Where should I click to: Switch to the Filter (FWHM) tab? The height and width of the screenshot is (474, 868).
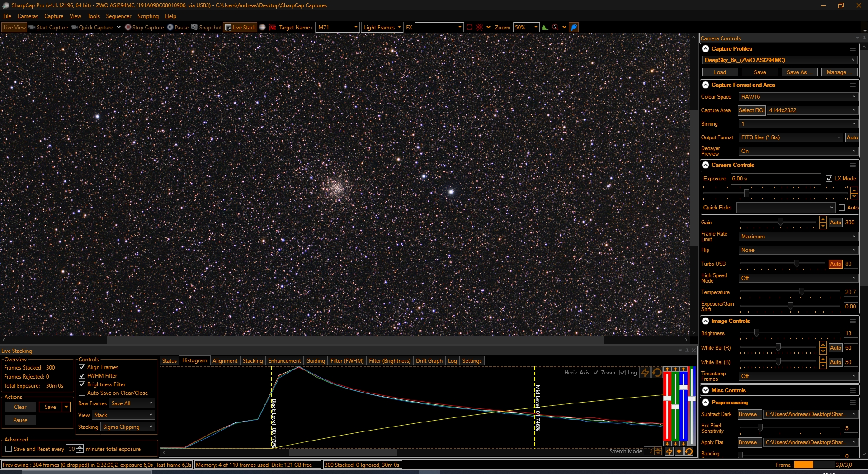point(347,361)
